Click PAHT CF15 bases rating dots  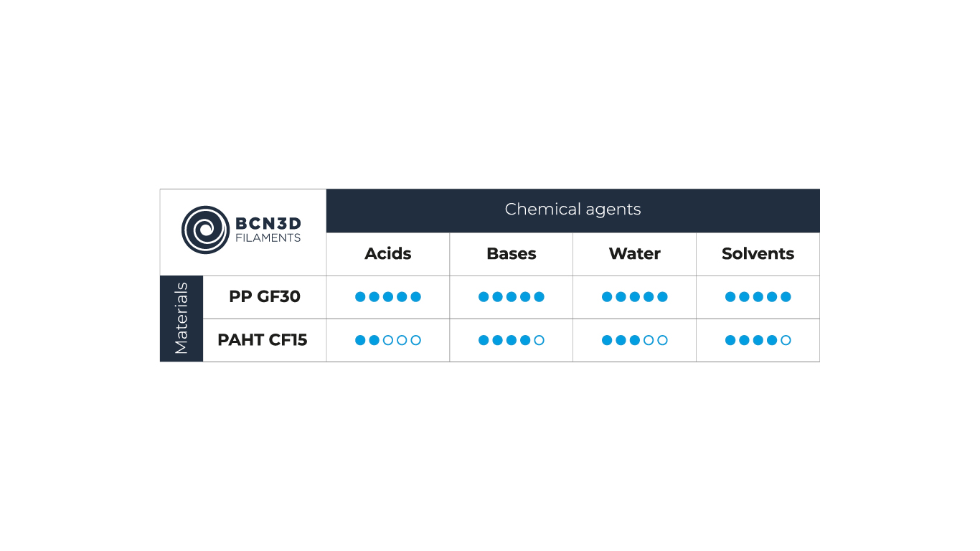pyautogui.click(x=512, y=340)
